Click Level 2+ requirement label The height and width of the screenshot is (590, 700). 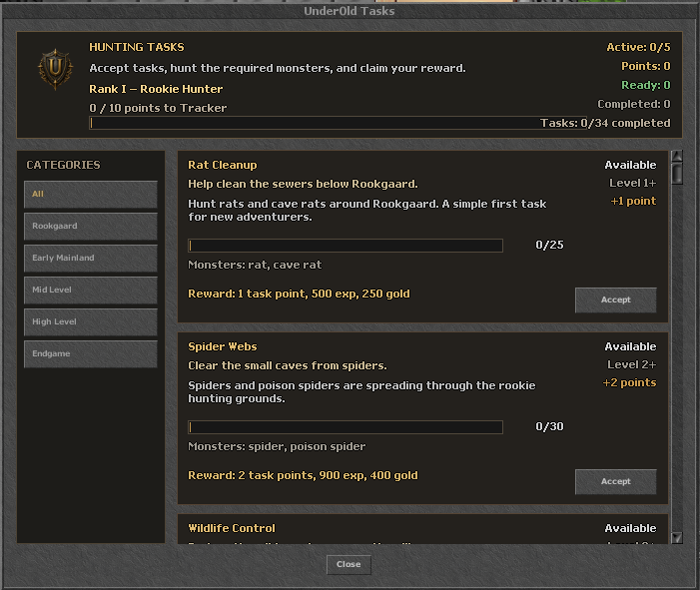632,364
